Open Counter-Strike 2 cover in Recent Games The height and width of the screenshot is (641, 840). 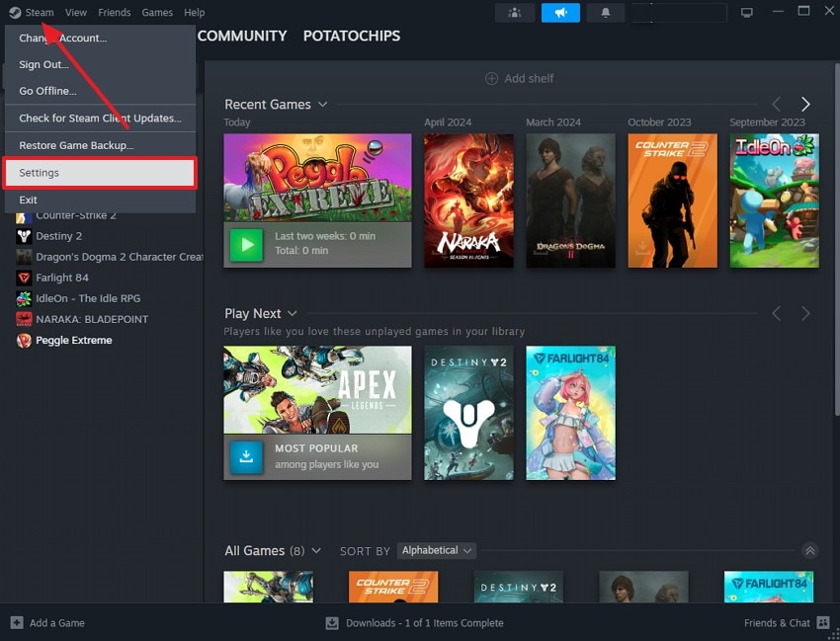click(x=672, y=200)
